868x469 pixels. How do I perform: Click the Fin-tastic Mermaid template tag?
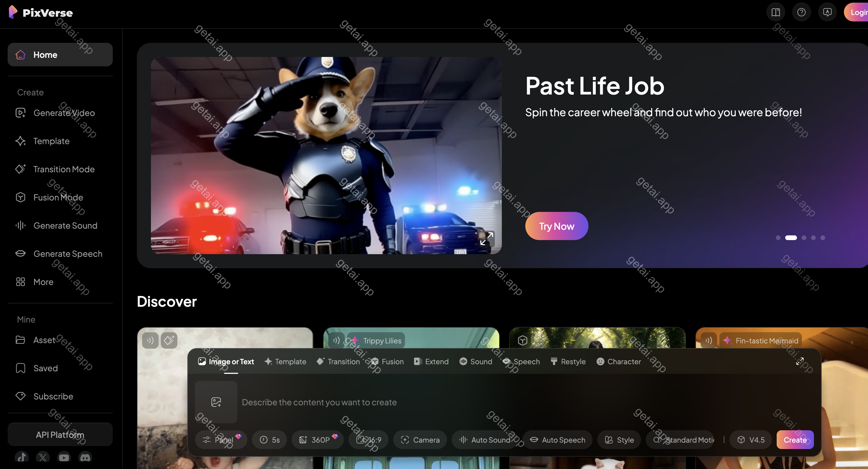(761, 341)
